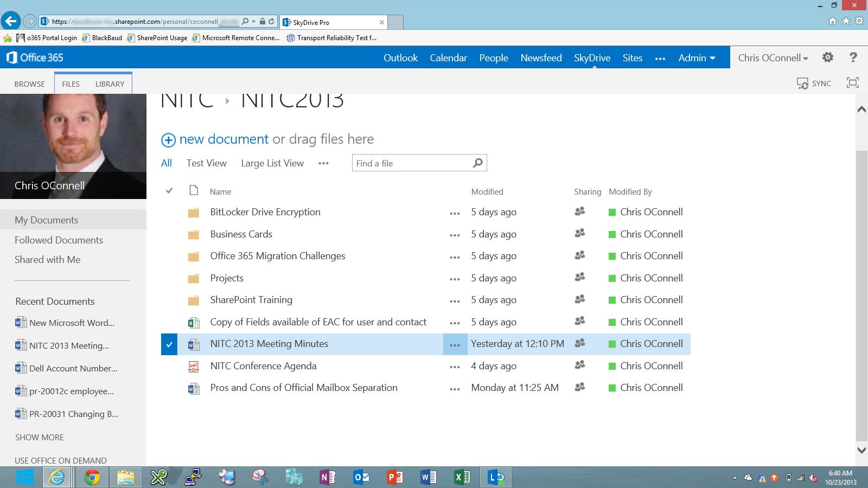Open Shared with Me in the sidebar
868x488 pixels.
coord(48,259)
